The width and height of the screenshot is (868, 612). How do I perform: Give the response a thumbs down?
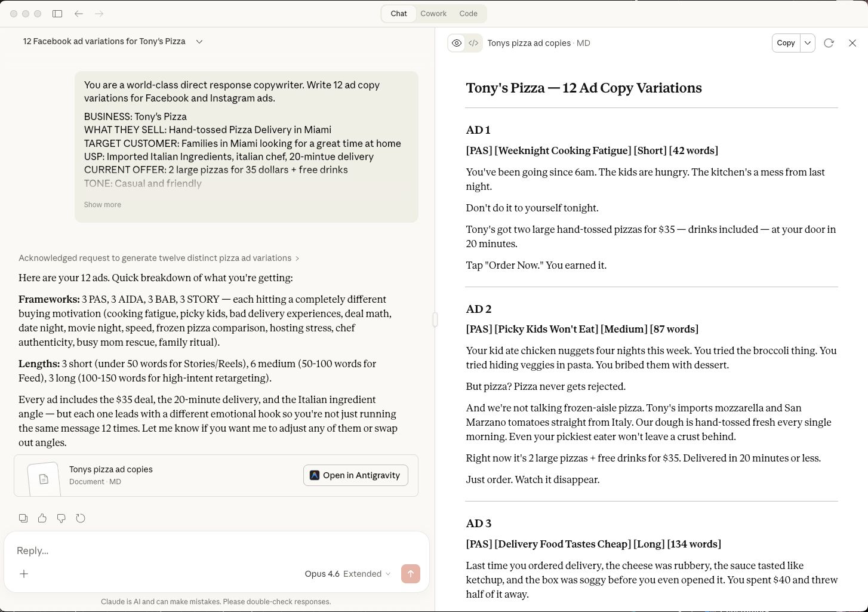61,518
